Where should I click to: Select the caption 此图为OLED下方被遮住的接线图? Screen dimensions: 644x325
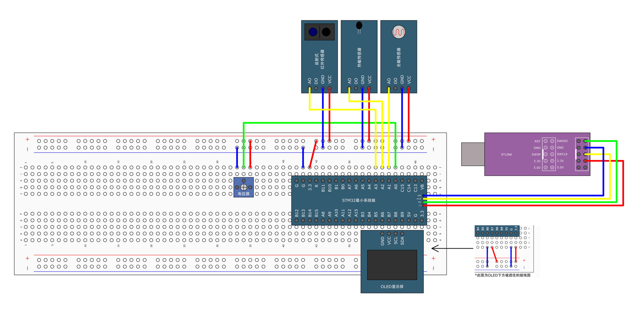click(x=503, y=275)
